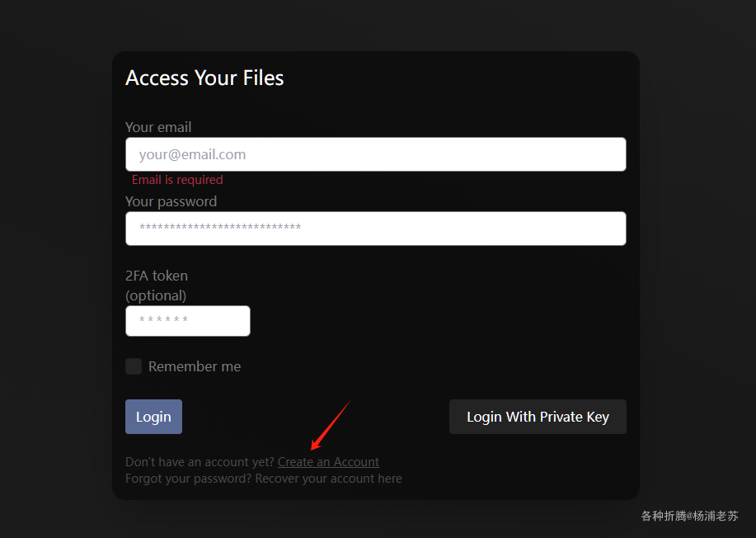Click the Forgot your password text
The image size is (756, 538).
pyautogui.click(x=189, y=478)
